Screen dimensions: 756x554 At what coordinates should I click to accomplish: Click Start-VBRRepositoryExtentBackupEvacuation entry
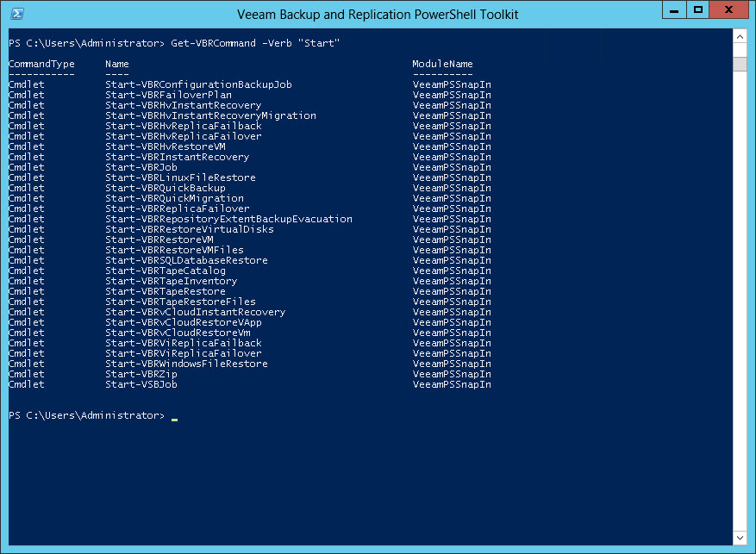(229, 219)
